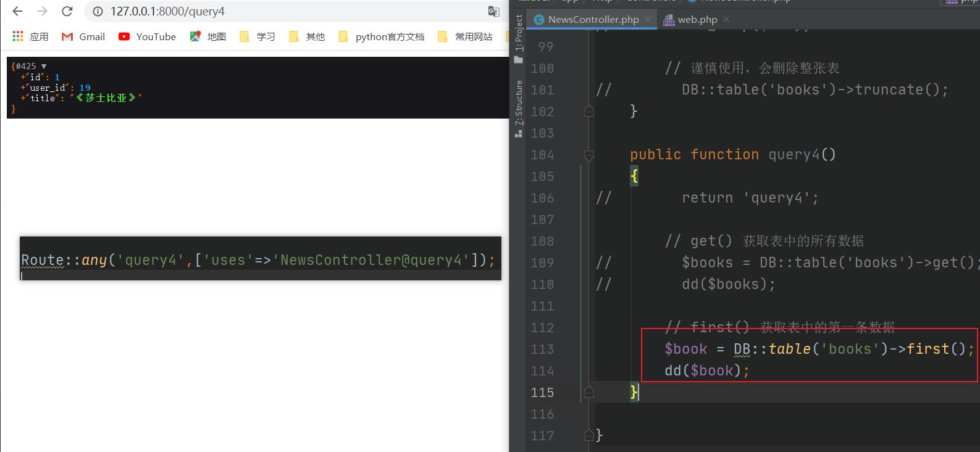This screenshot has width=980, height=452.
Task: Open the 其他 bookmark folder
Action: point(306,36)
